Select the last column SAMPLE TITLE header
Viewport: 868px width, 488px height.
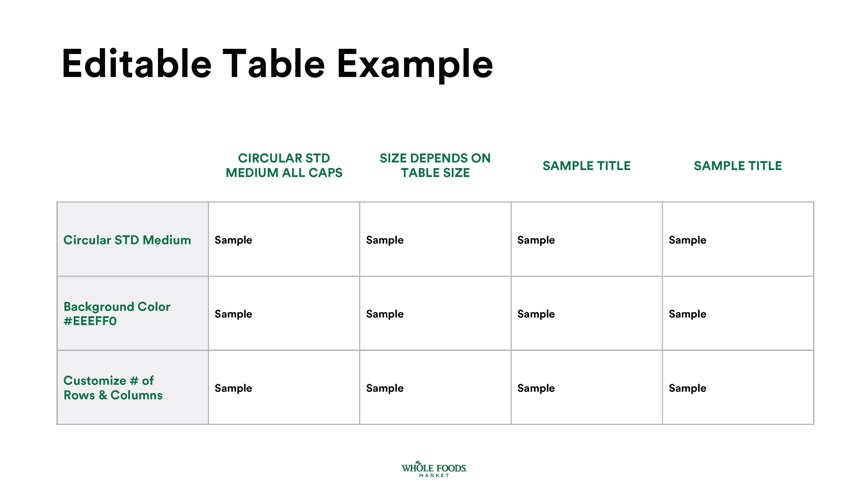(x=738, y=166)
